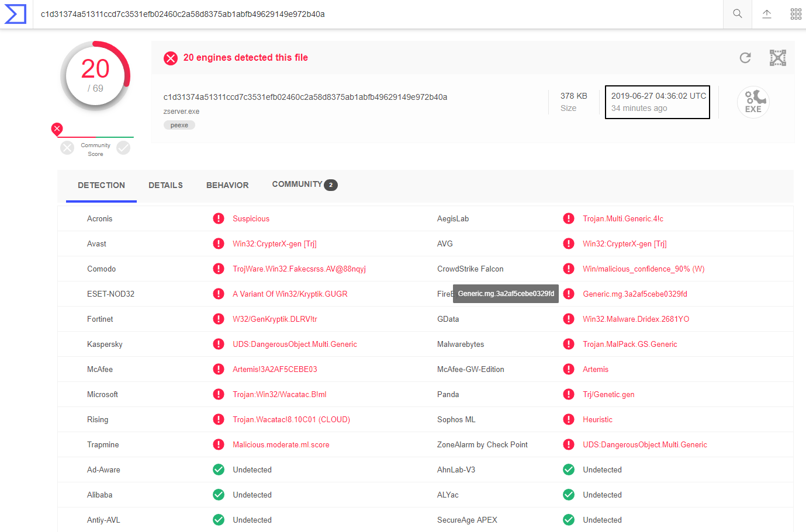Open search with magnifier icon
This screenshot has width=806, height=532.
pos(738,14)
